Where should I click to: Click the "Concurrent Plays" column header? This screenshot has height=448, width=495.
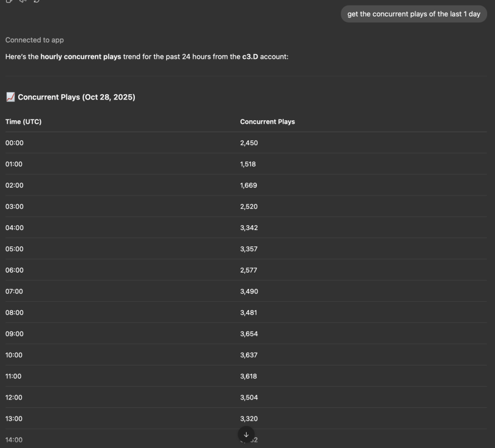(x=267, y=122)
